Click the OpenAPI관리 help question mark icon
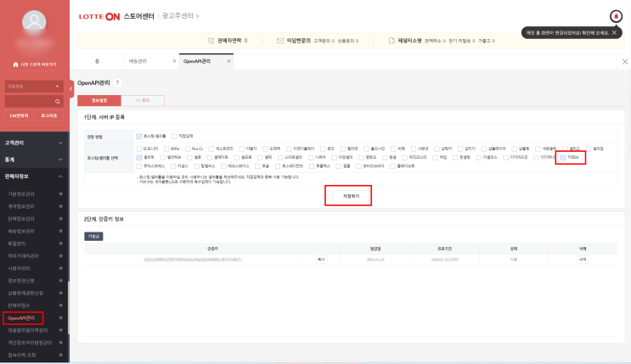The width and height of the screenshot is (631, 364). pyautogui.click(x=117, y=83)
